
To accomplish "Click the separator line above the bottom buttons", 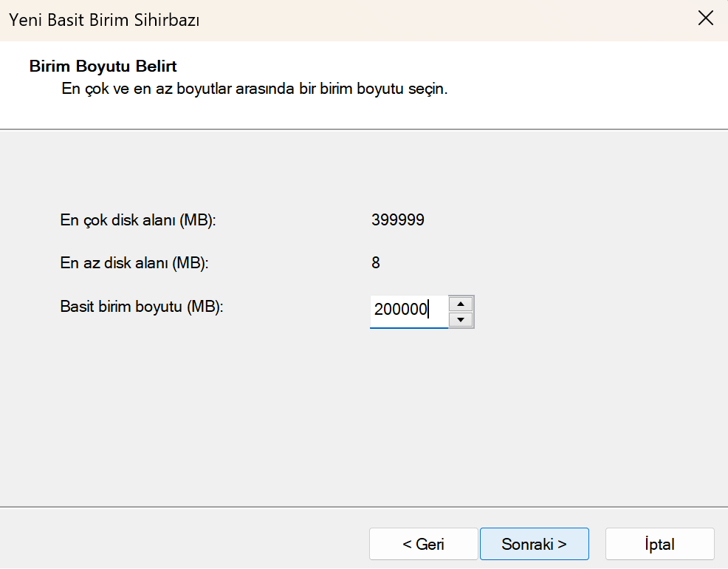I will [364, 507].
